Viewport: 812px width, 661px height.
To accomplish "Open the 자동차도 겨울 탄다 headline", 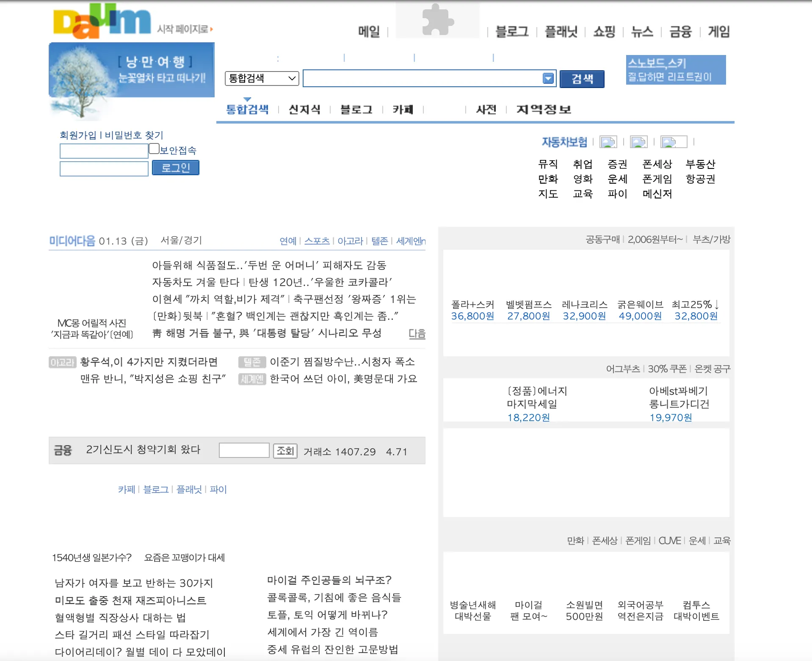I will click(196, 282).
